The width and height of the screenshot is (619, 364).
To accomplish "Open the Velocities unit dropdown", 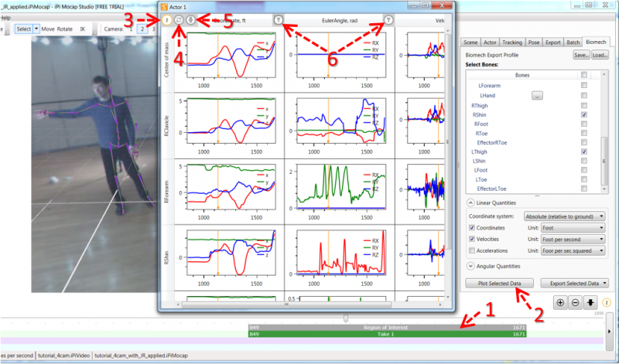I will tap(573, 239).
